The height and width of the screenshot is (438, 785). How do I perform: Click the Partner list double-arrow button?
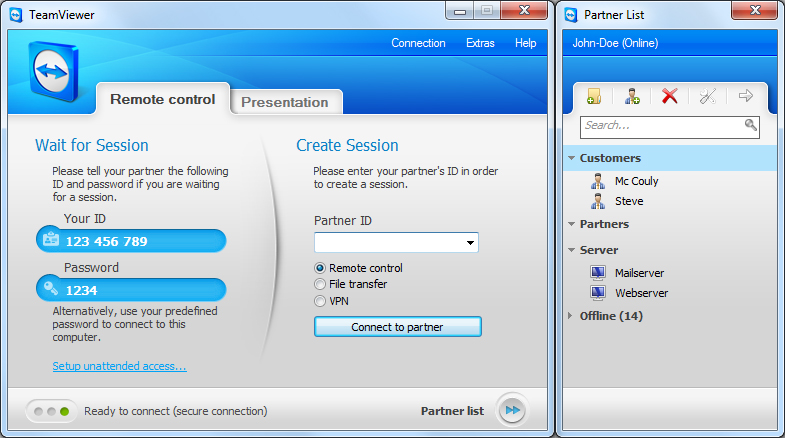click(512, 410)
